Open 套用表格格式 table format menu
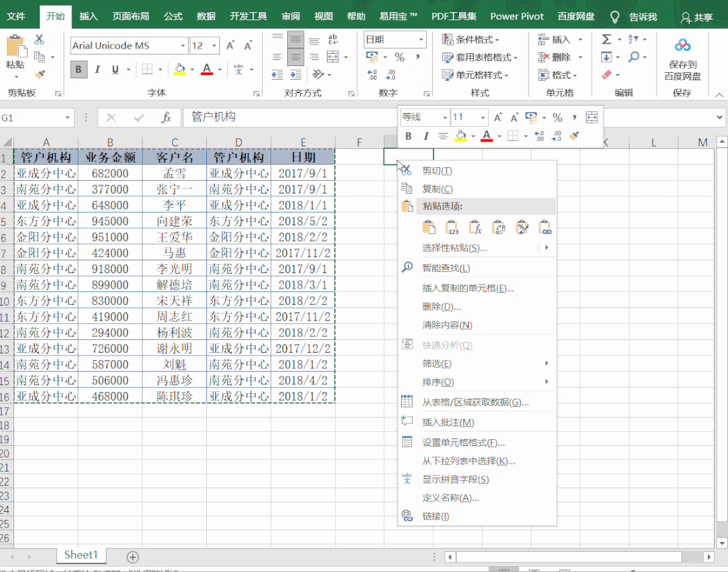Viewport: 728px width, 572px height. [480, 57]
